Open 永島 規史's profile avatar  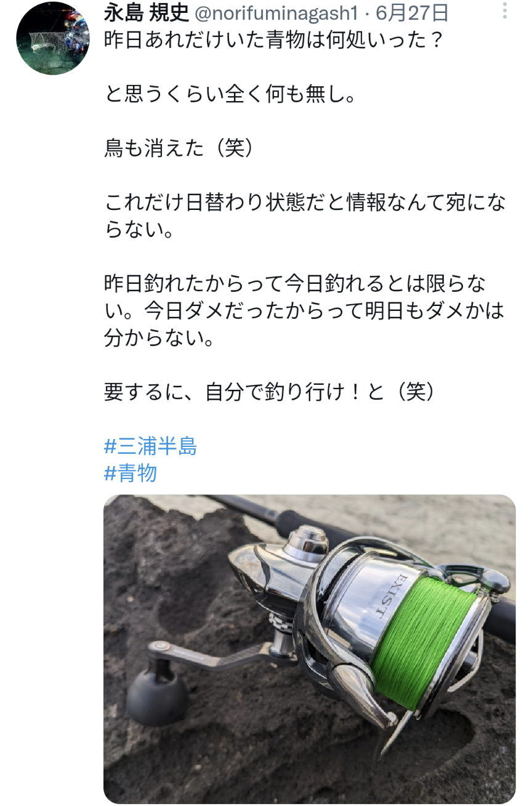click(x=52, y=38)
